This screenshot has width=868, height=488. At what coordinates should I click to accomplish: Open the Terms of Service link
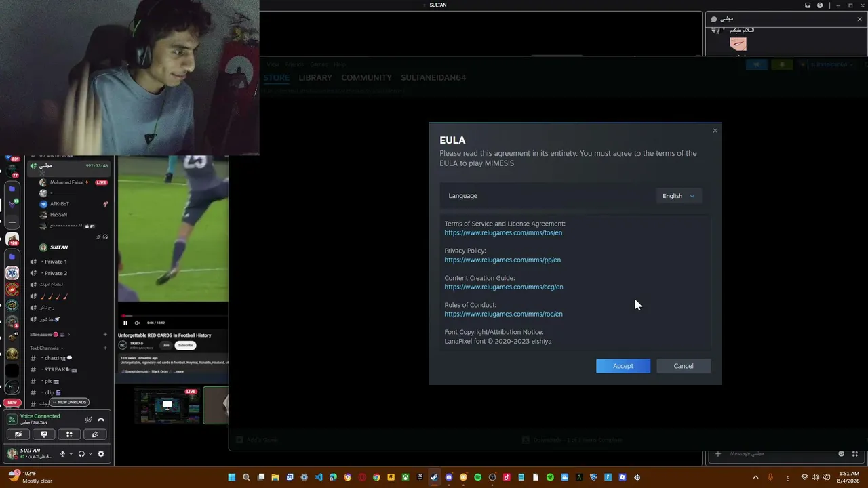[503, 232]
